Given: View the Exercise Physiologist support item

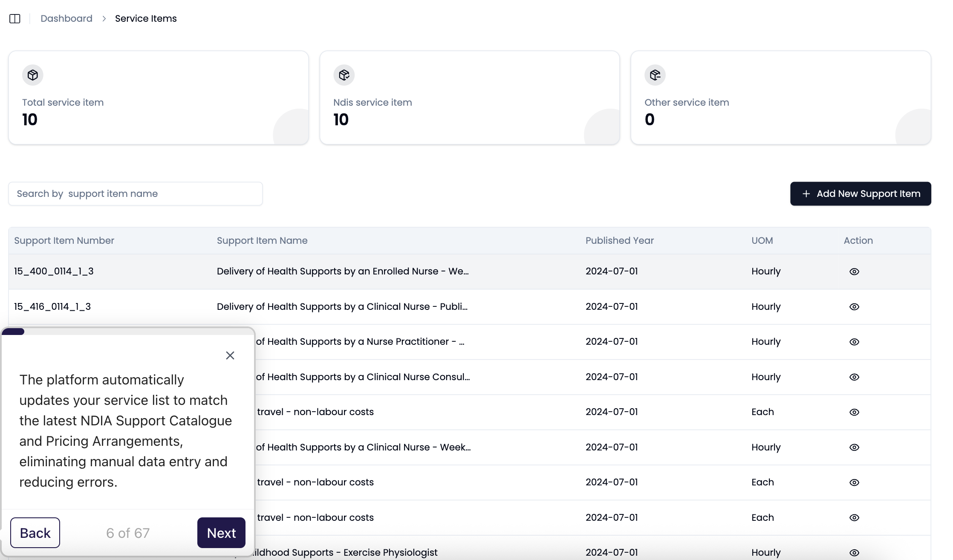Looking at the screenshot, I should click(854, 553).
